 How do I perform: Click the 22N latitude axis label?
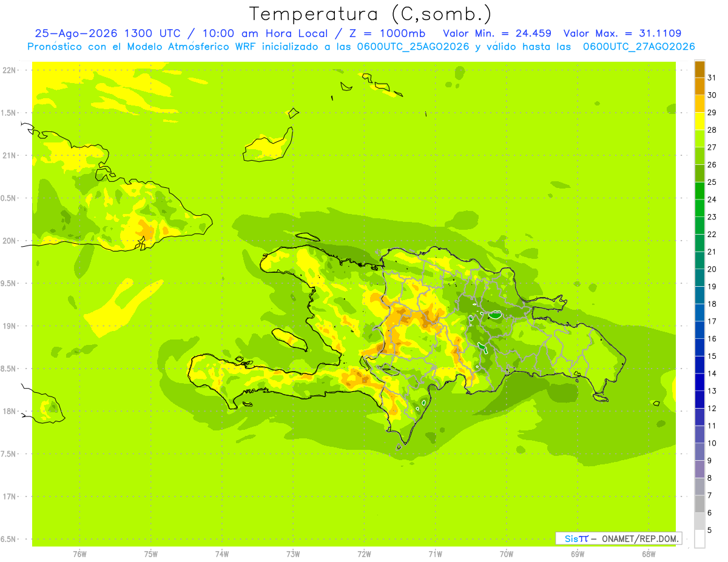tap(9, 70)
